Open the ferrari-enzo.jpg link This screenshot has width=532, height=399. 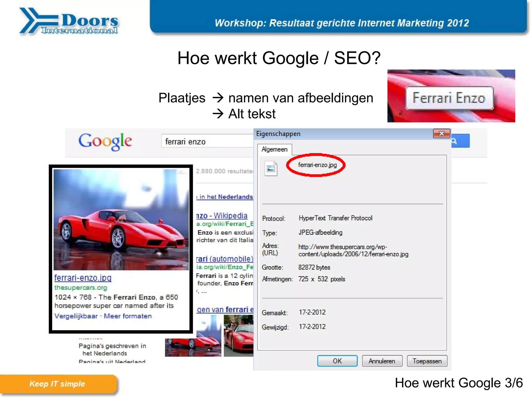pos(83,278)
